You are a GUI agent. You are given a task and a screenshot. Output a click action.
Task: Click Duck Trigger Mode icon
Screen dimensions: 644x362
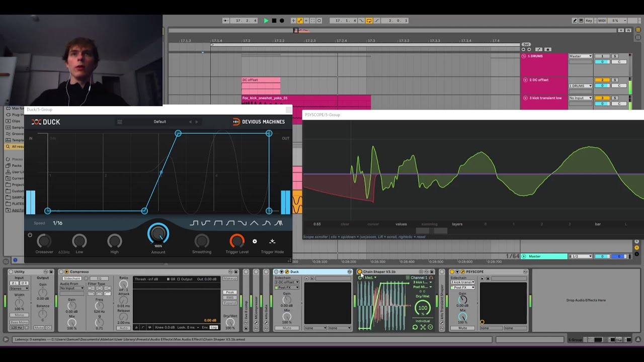click(x=272, y=241)
